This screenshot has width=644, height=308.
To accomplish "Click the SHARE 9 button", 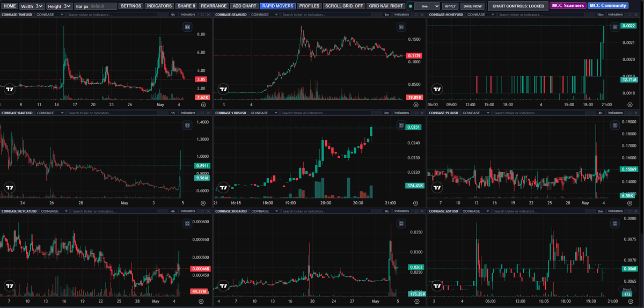I will tap(186, 6).
